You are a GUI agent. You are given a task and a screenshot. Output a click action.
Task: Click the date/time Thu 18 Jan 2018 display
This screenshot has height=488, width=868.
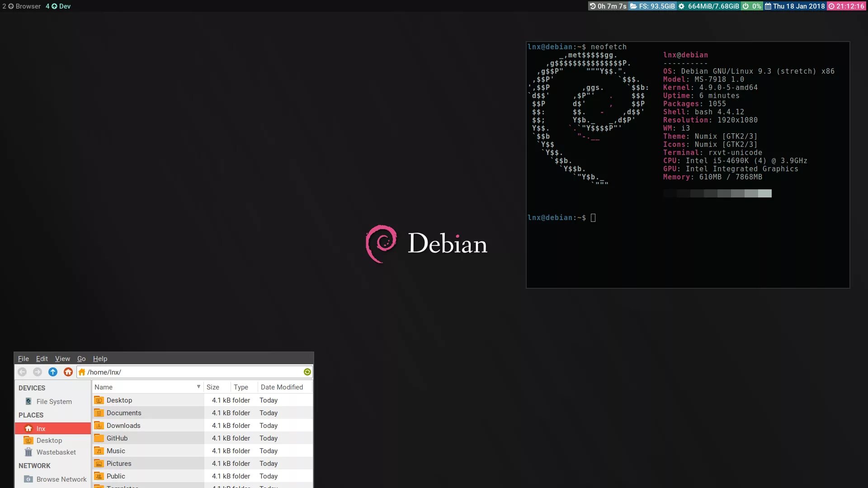pos(799,6)
